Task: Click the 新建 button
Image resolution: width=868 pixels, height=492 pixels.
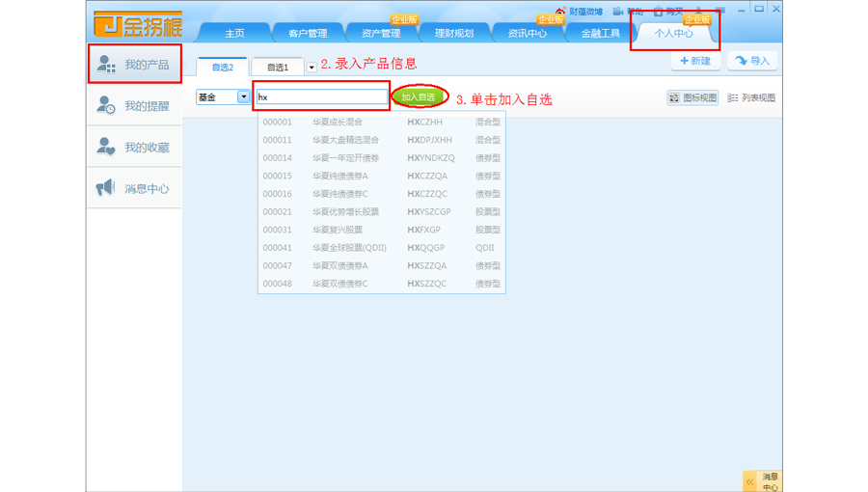Action: 694,61
